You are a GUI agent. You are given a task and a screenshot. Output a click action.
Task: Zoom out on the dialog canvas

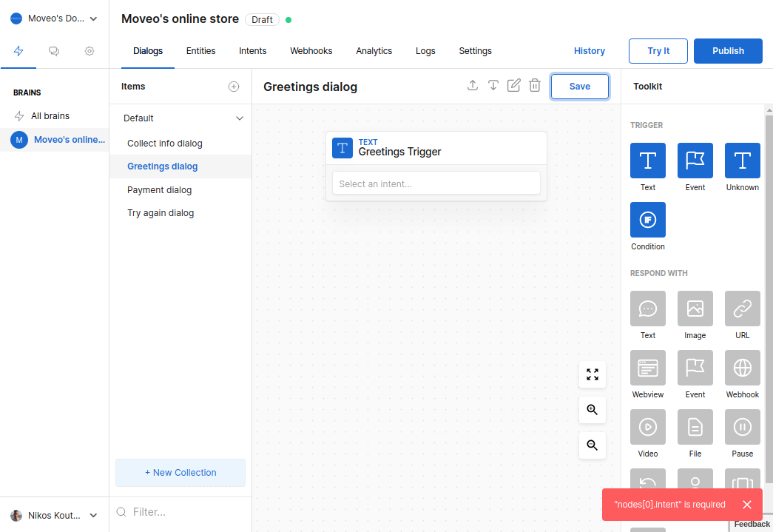click(592, 445)
